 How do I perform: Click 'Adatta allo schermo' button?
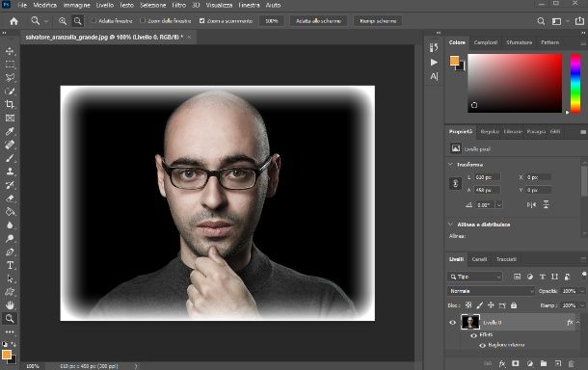318,21
